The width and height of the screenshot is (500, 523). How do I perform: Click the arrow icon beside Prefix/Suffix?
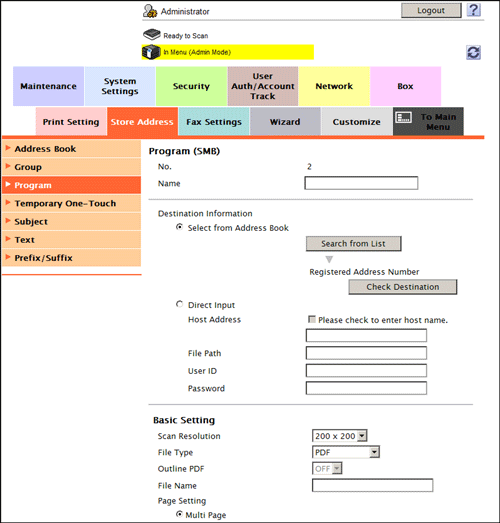8,257
